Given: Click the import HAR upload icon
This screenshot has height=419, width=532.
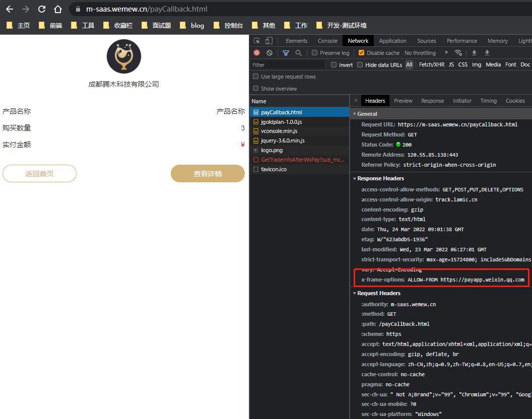Looking at the screenshot, I should click(475, 52).
